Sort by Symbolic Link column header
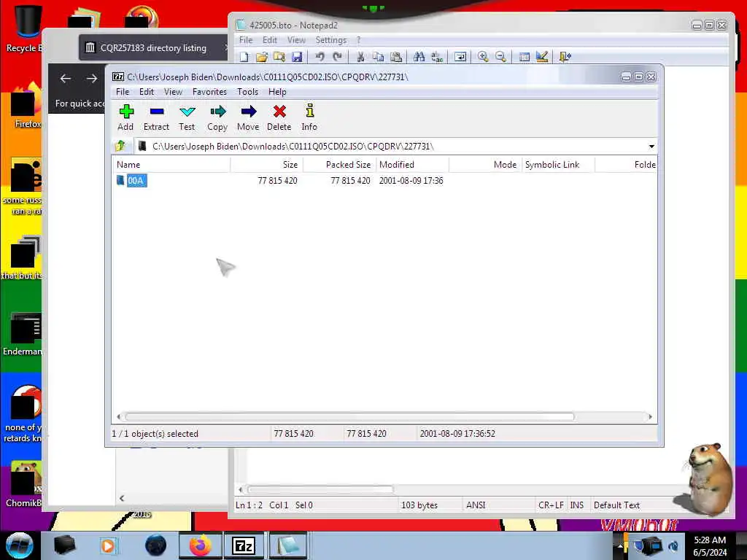This screenshot has height=560, width=747. tap(558, 165)
